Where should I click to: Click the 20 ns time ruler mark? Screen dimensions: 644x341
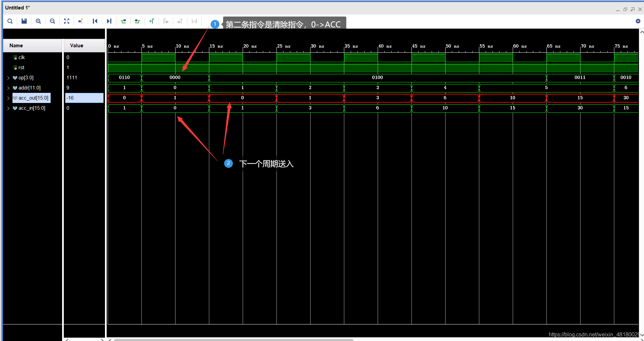(x=250, y=46)
